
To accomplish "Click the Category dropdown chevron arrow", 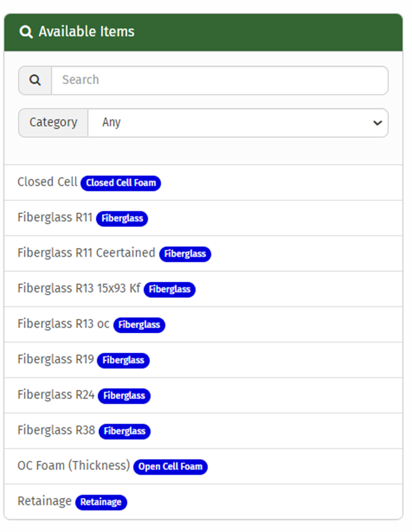I will pyautogui.click(x=377, y=123).
